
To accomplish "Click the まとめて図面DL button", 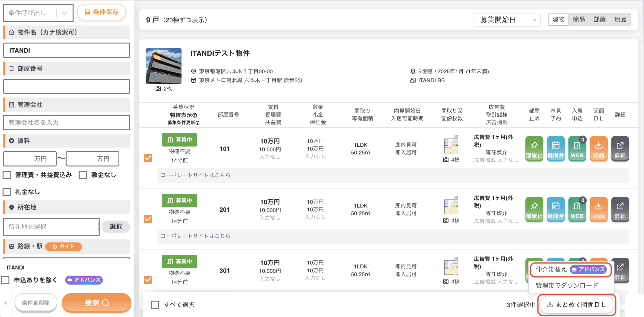I will click(576, 305).
